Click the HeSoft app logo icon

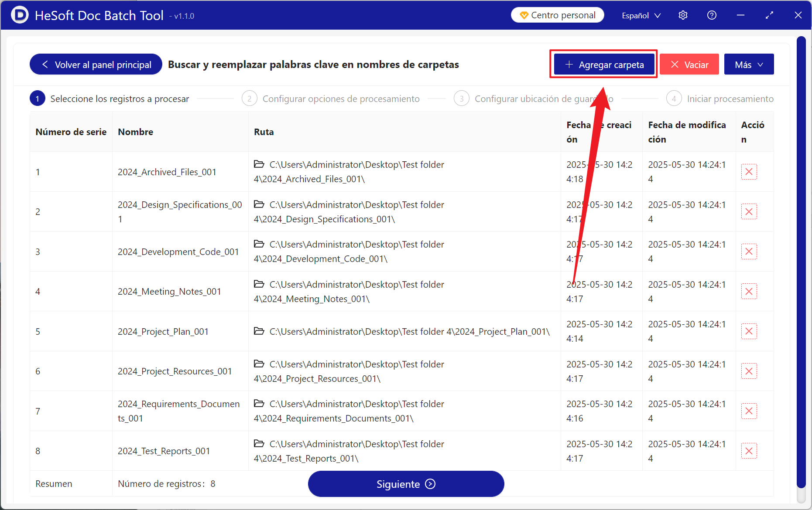tap(20, 15)
